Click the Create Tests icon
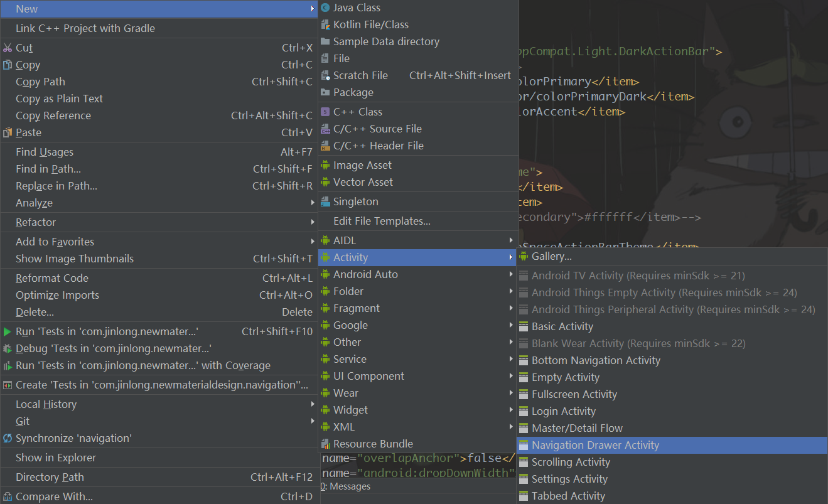 8,385
